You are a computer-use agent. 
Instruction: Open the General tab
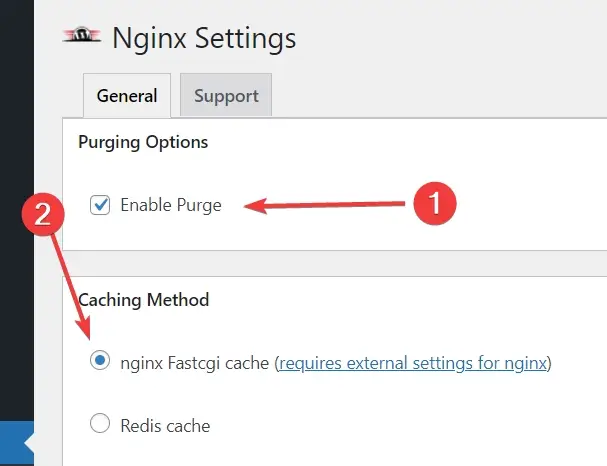coord(127,96)
